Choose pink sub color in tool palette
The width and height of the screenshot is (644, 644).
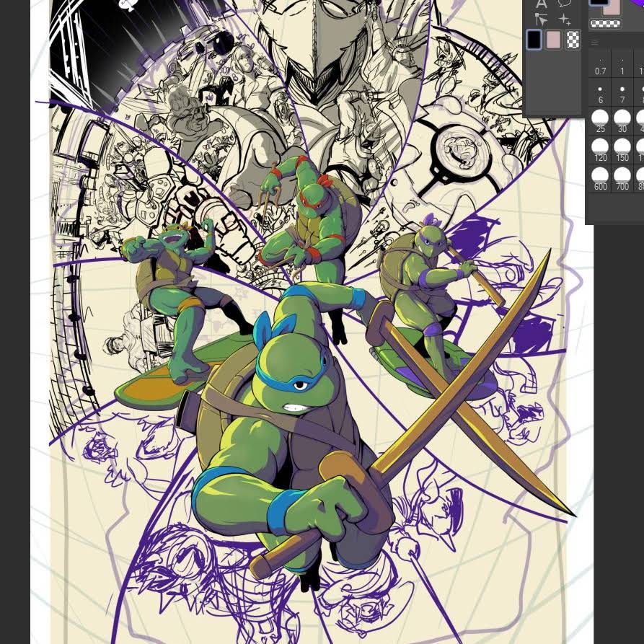click(553, 40)
